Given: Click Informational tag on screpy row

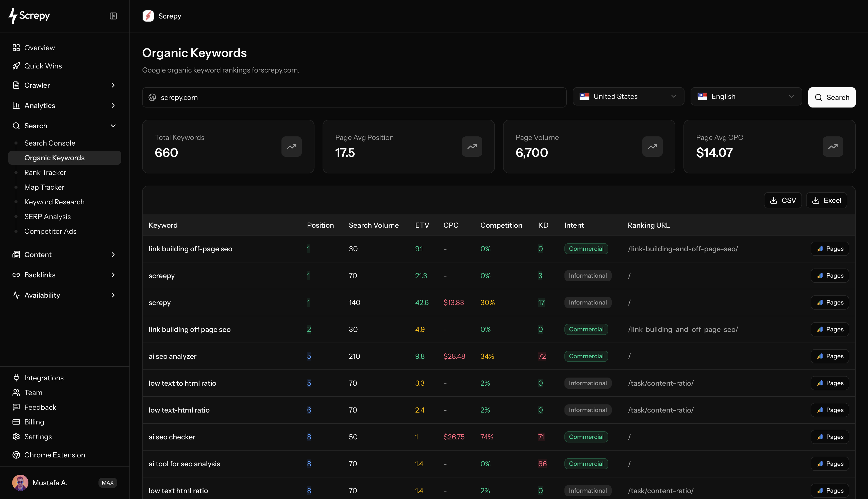Looking at the screenshot, I should 588,302.
